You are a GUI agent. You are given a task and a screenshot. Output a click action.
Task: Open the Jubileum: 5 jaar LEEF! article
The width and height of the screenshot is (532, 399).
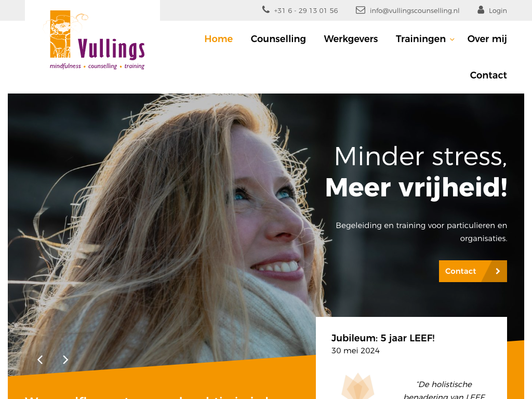[383, 338]
